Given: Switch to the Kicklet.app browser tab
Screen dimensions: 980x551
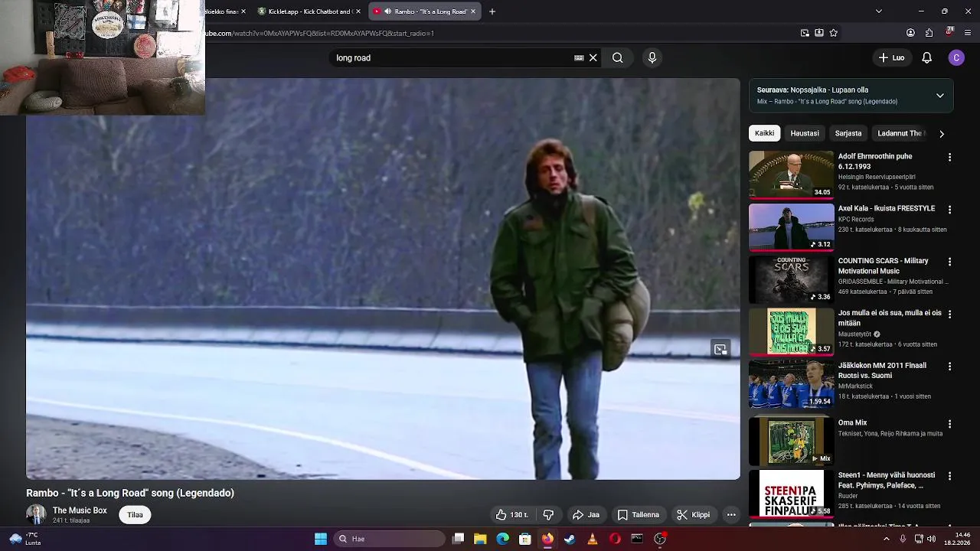Looking at the screenshot, I should click(309, 11).
